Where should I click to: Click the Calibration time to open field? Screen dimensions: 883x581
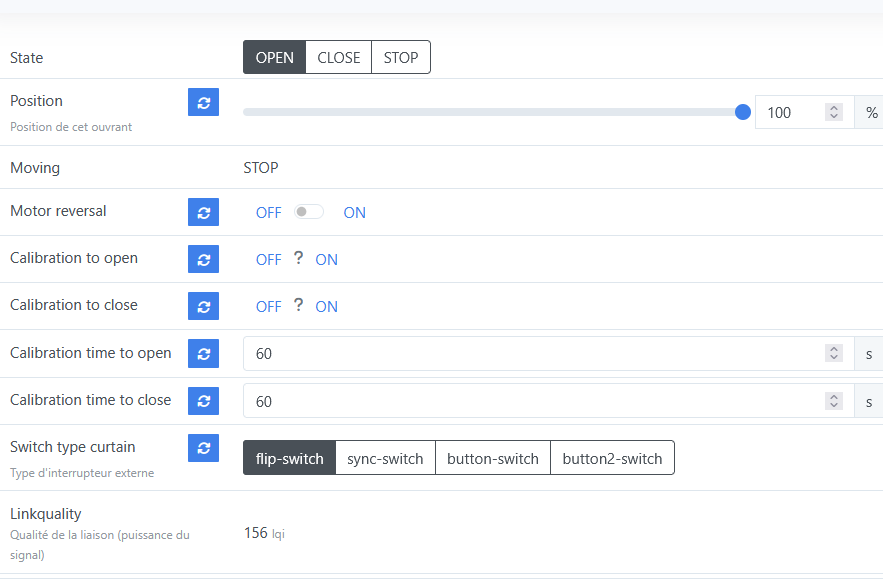(x=548, y=354)
